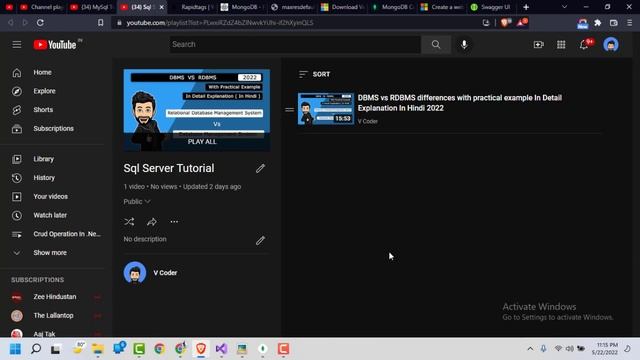
Task: Open V Coder channel under video title
Action: [x=368, y=121]
